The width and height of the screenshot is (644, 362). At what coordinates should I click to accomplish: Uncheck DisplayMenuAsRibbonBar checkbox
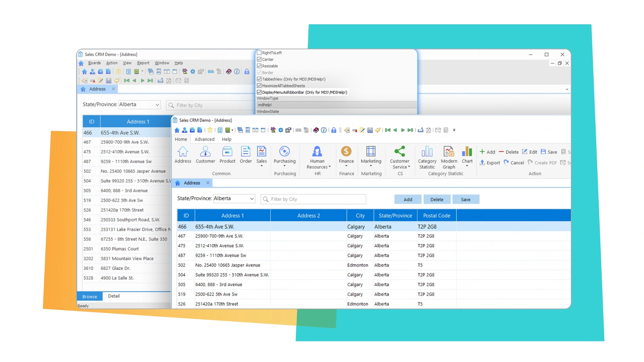click(259, 92)
